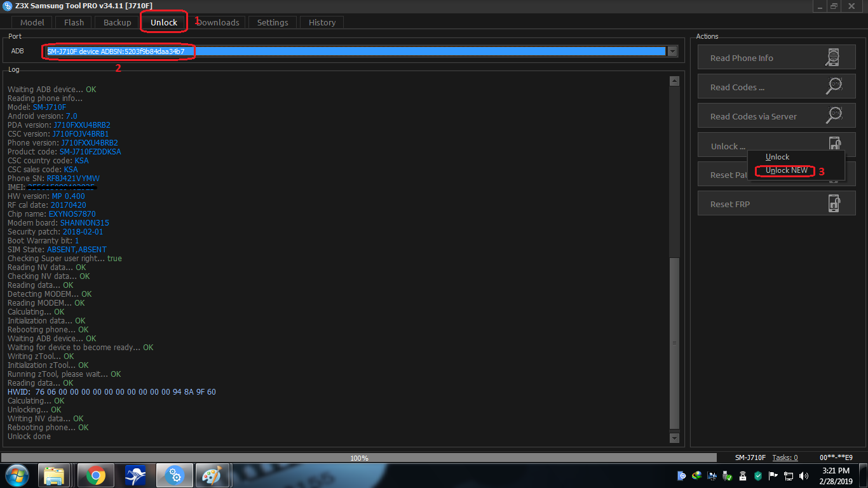Viewport: 868px width, 488px height.
Task: Click the 'Chip name: EXYNOS7870' log line
Action: pos(51,214)
